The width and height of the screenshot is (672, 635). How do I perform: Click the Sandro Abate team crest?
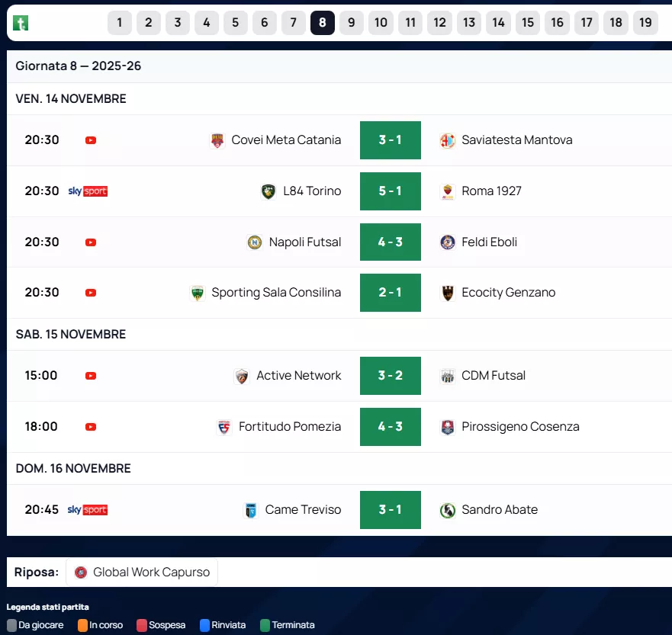pos(448,510)
